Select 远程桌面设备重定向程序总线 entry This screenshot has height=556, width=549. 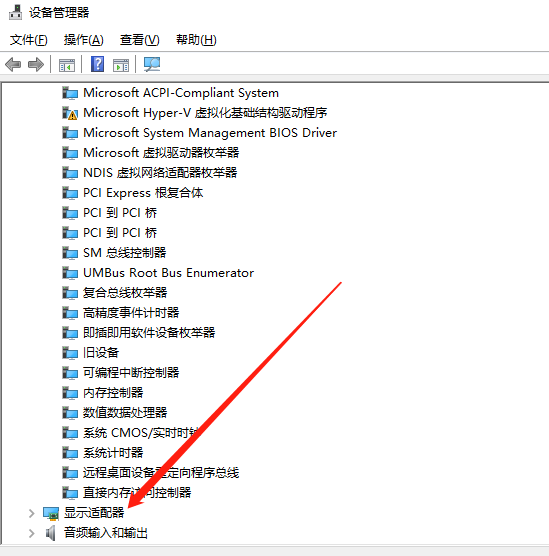(161, 473)
